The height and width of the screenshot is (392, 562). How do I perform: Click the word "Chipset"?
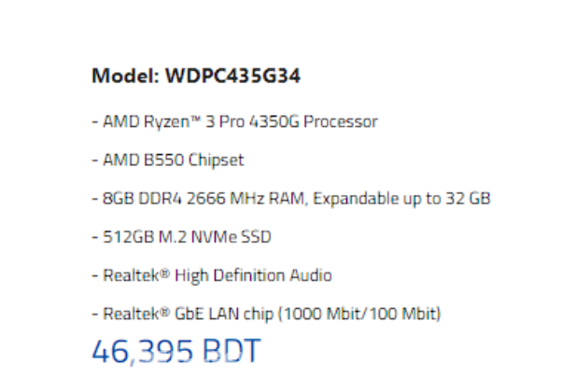tap(217, 160)
